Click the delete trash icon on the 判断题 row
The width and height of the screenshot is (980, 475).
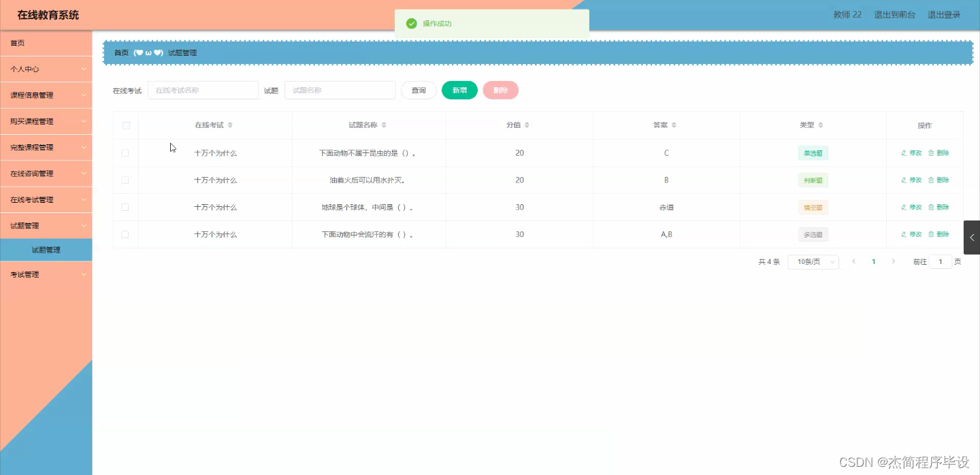click(931, 180)
